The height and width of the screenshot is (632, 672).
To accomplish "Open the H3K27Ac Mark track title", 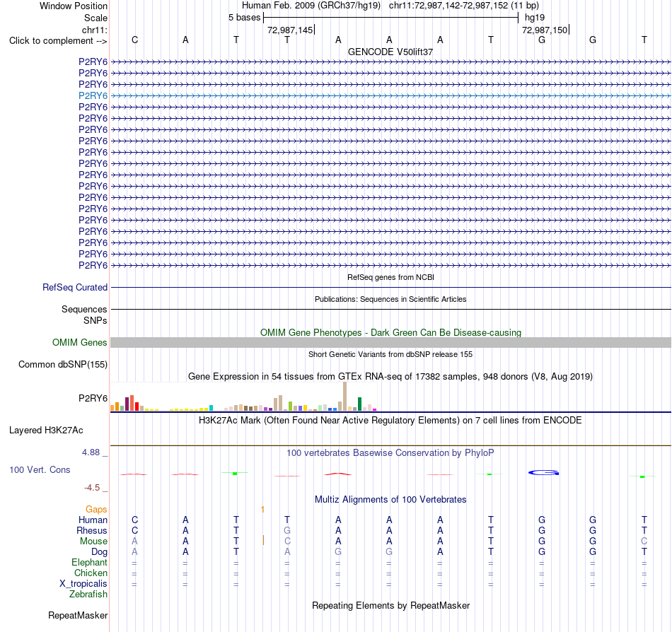I will 390,420.
